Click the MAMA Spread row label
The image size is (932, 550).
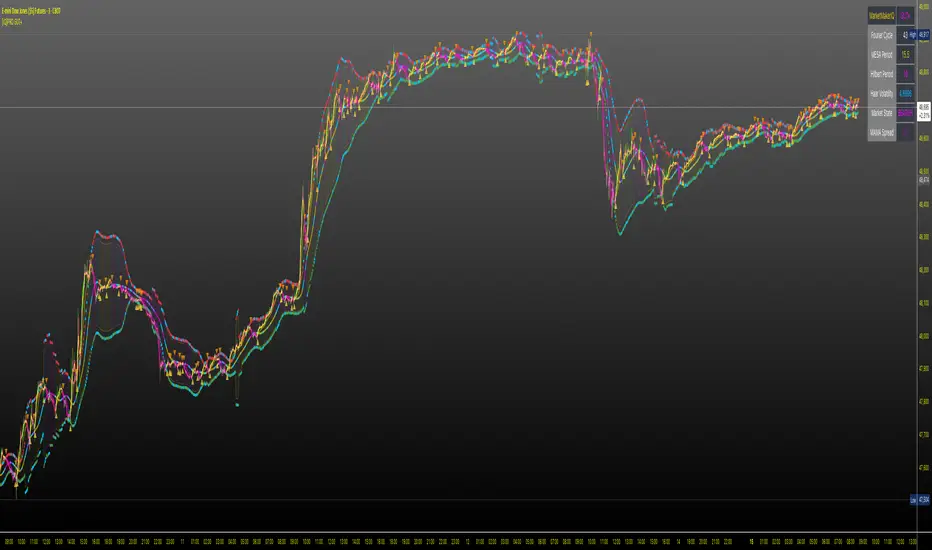(x=881, y=133)
